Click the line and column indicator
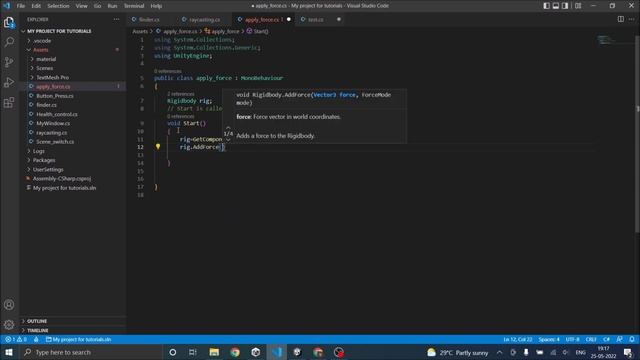 (x=518, y=339)
